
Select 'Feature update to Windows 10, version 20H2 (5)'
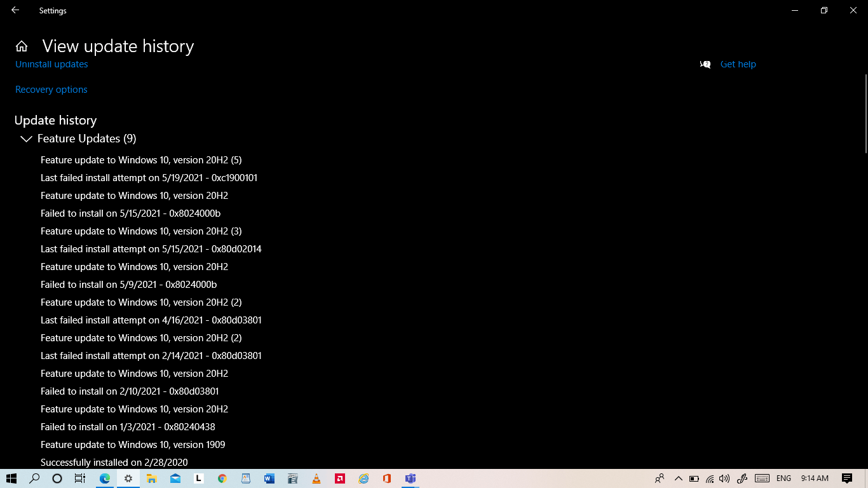[141, 160]
